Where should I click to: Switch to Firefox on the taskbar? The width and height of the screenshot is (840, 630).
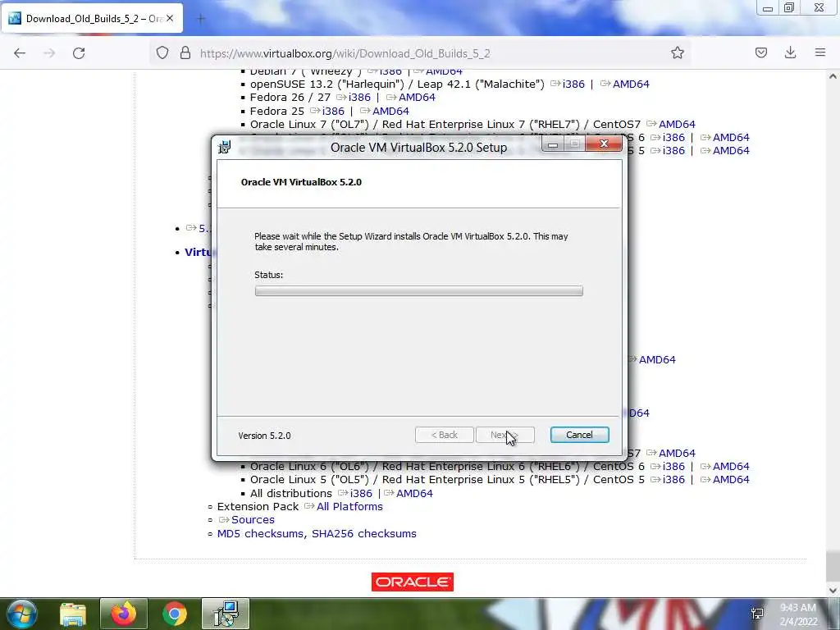click(x=124, y=614)
